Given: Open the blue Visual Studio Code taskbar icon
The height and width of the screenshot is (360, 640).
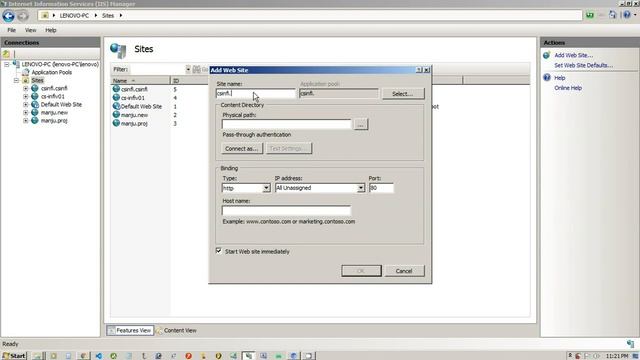Looking at the screenshot, I should pos(98,356).
